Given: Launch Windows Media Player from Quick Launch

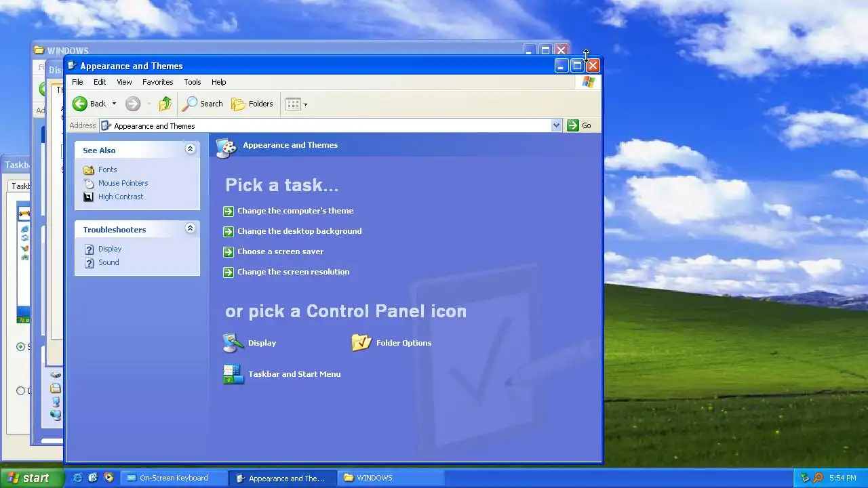Looking at the screenshot, I should pos(108,478).
